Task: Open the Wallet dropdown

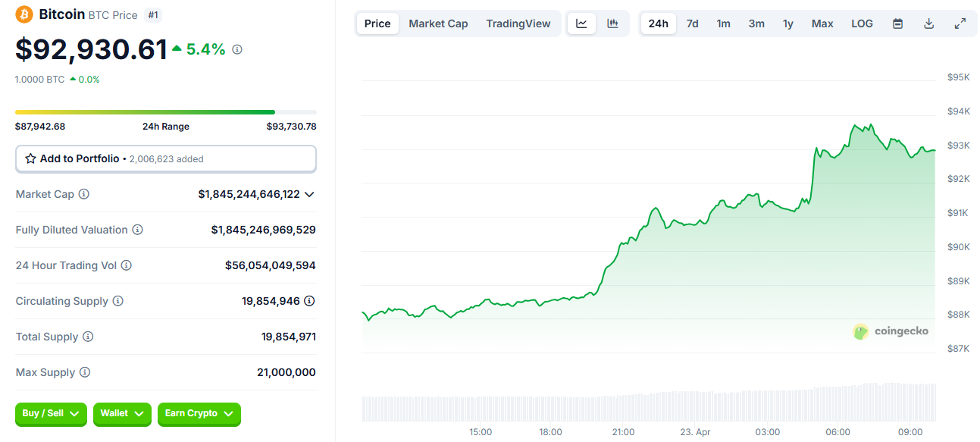Action: pos(121,413)
